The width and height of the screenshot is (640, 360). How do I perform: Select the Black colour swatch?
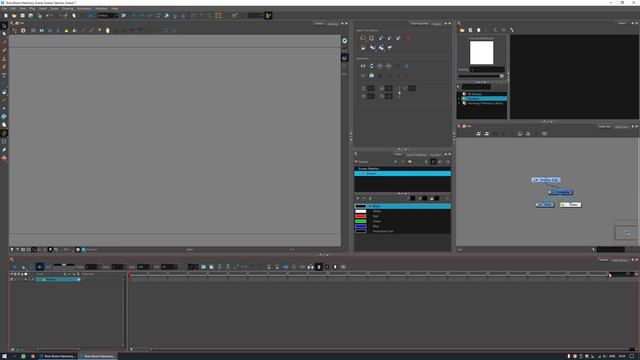(x=360, y=207)
